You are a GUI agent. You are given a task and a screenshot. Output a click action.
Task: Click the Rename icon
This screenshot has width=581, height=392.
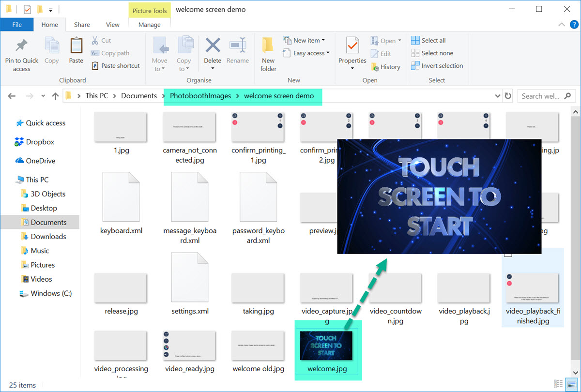click(x=238, y=46)
